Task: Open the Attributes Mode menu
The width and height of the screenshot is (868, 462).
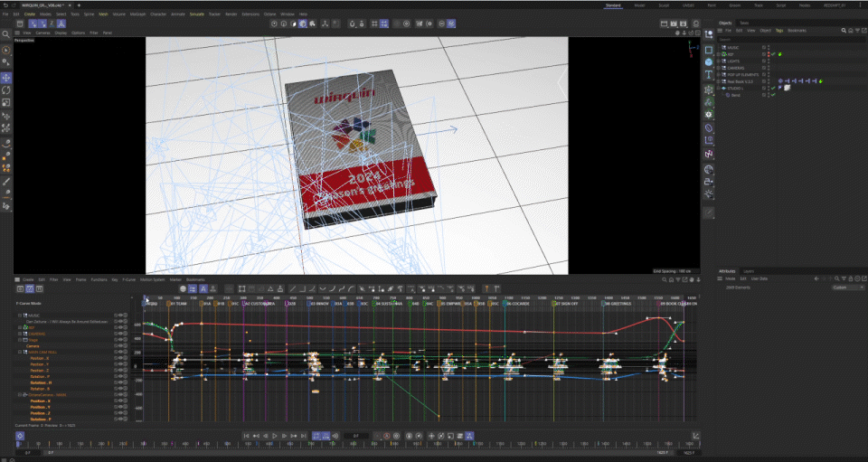Action: tap(731, 278)
